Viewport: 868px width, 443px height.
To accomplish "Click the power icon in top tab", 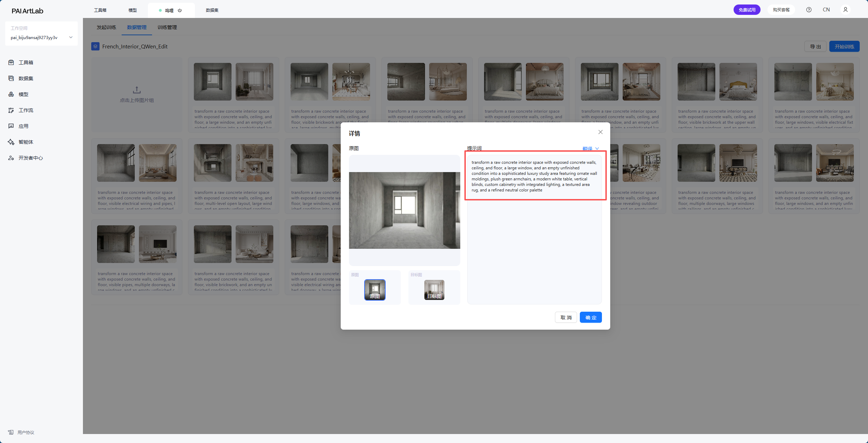I will (180, 10).
